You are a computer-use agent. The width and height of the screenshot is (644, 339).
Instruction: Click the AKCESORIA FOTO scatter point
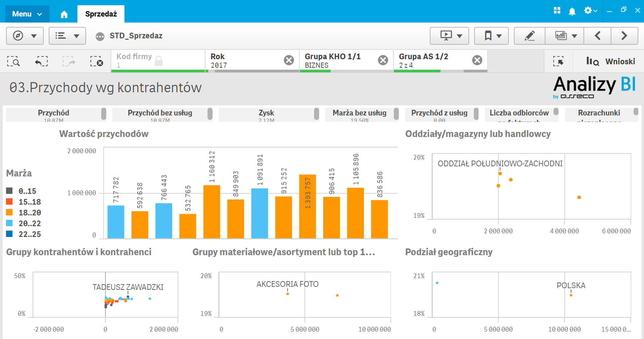pos(288,294)
